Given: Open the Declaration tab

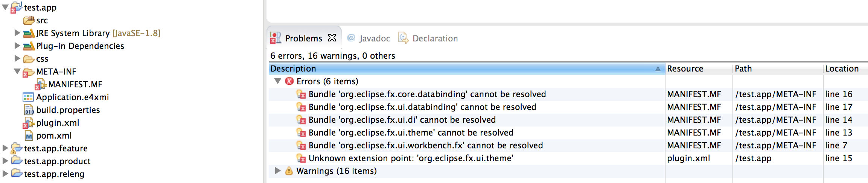Looking at the screenshot, I should pyautogui.click(x=428, y=38).
